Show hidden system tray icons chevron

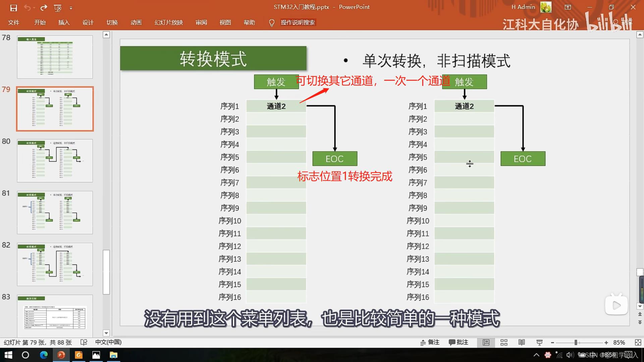[x=536, y=355]
